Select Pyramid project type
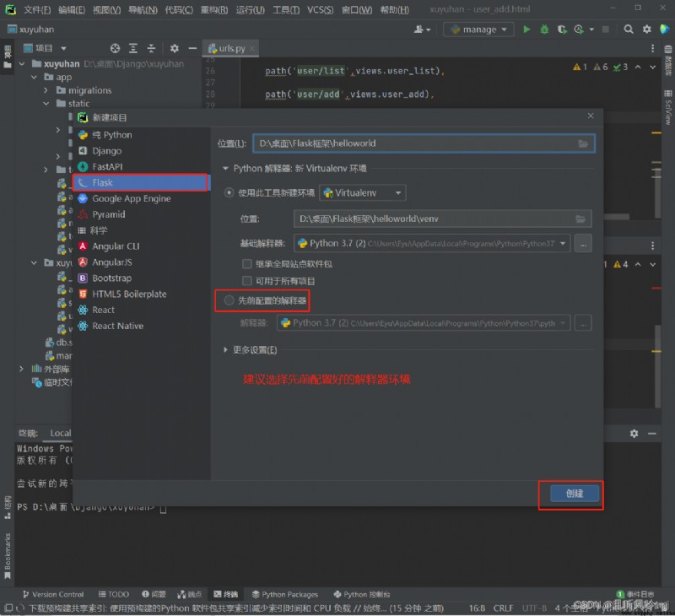The image size is (675, 616). 141,214
